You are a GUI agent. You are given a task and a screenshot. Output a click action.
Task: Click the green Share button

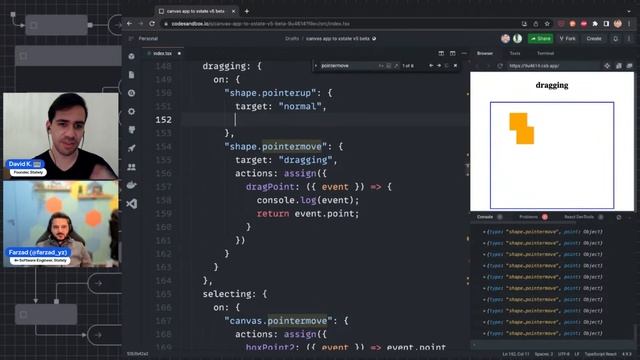[x=540, y=39]
